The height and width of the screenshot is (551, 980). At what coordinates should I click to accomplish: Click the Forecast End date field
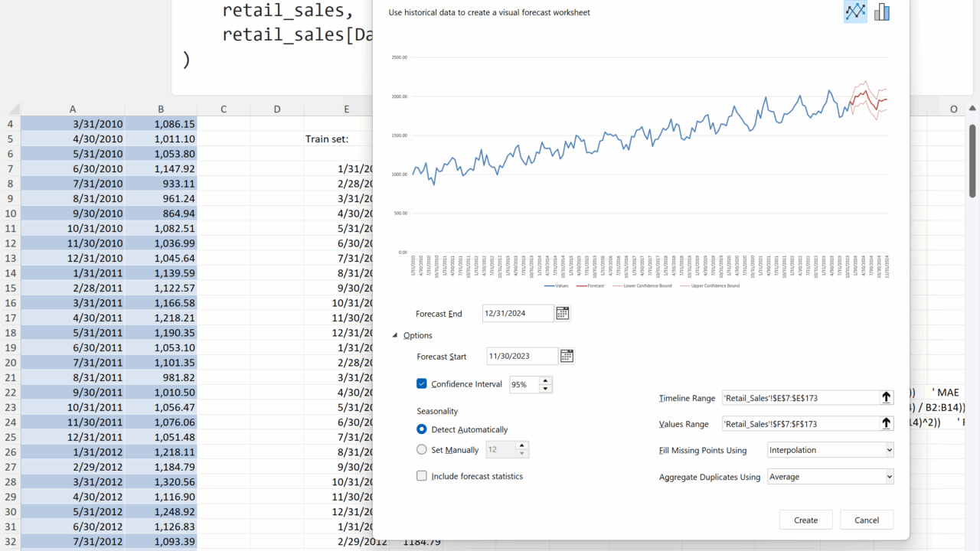point(518,313)
